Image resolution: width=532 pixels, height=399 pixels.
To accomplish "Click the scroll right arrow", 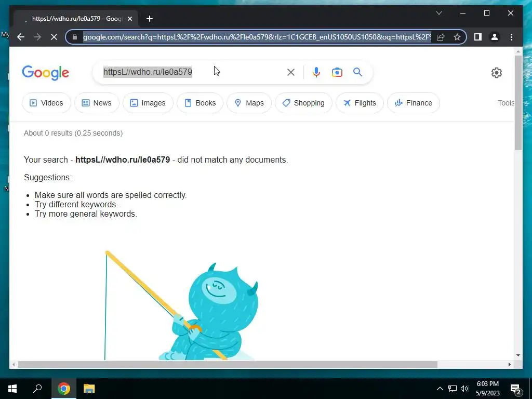I will click(x=510, y=364).
